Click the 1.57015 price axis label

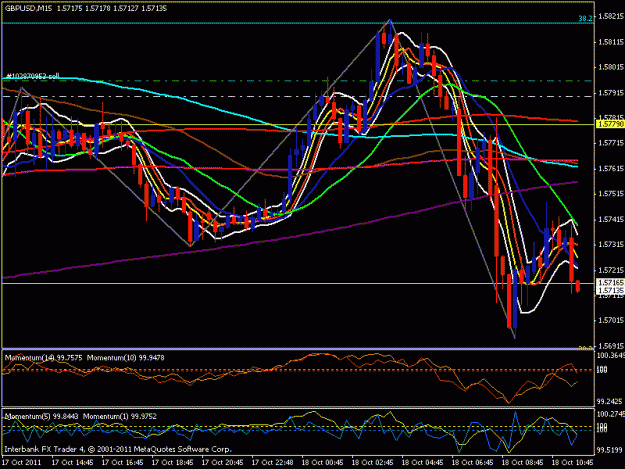click(611, 320)
